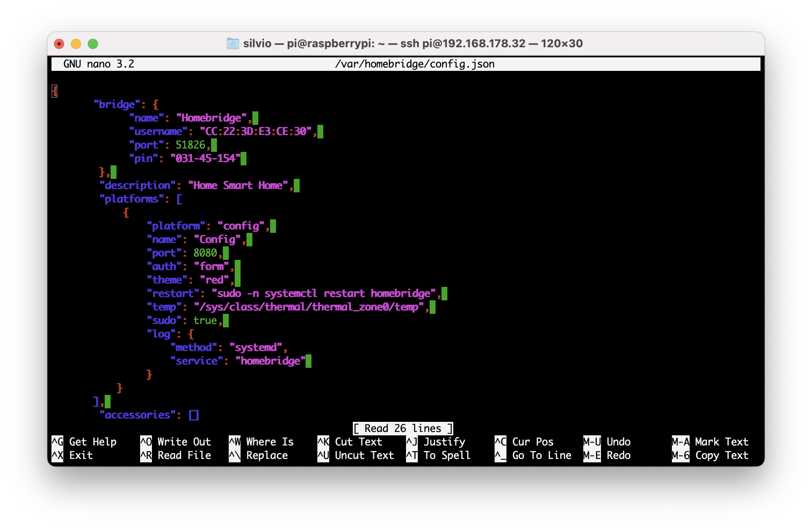This screenshot has height=529, width=812.
Task: Click the folder icon in title bar
Action: click(x=233, y=43)
